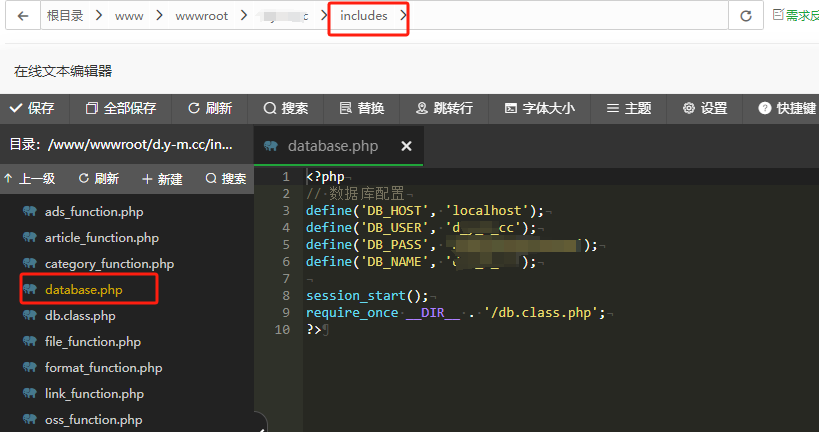Open ads_function.php from file list
The image size is (819, 432).
(x=95, y=212)
